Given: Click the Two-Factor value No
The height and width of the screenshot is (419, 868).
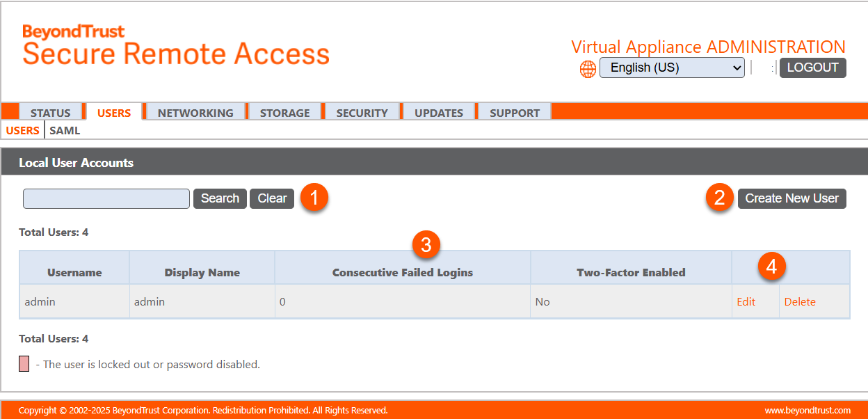Looking at the screenshot, I should point(542,302).
